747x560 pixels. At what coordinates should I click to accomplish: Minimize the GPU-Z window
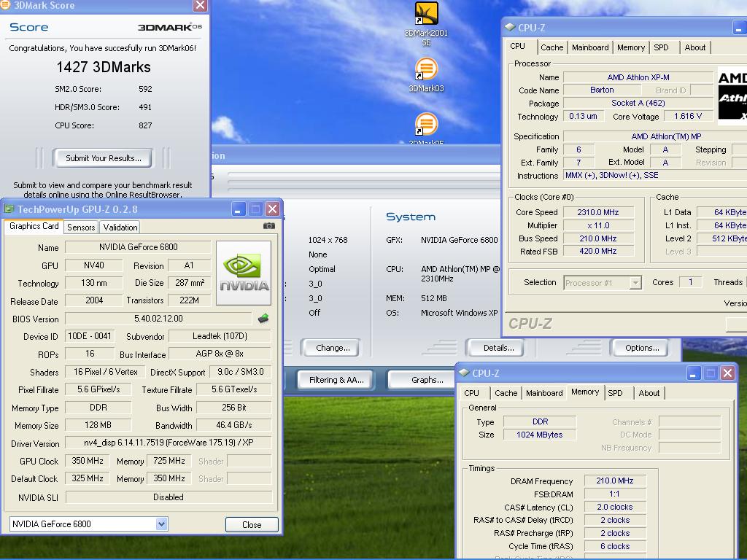tap(239, 209)
